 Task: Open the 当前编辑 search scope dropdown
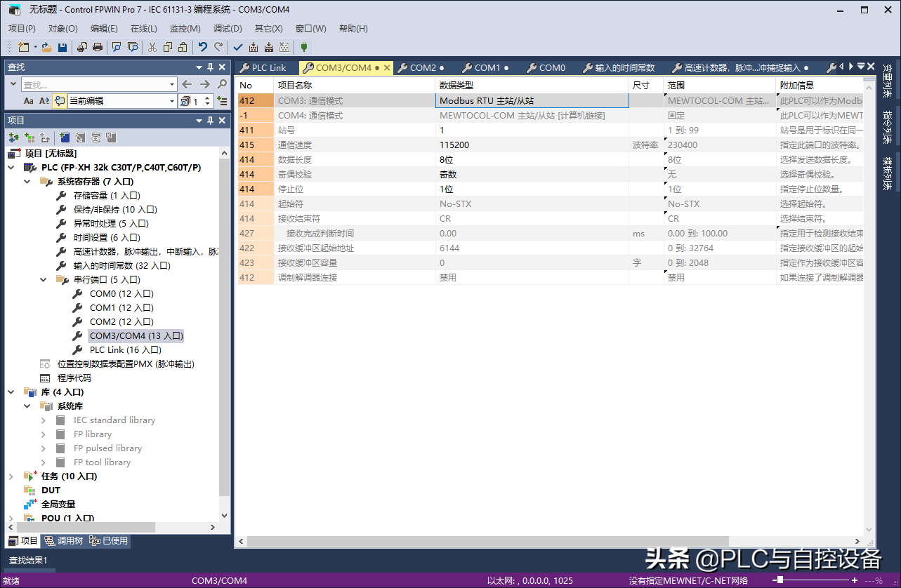[172, 101]
